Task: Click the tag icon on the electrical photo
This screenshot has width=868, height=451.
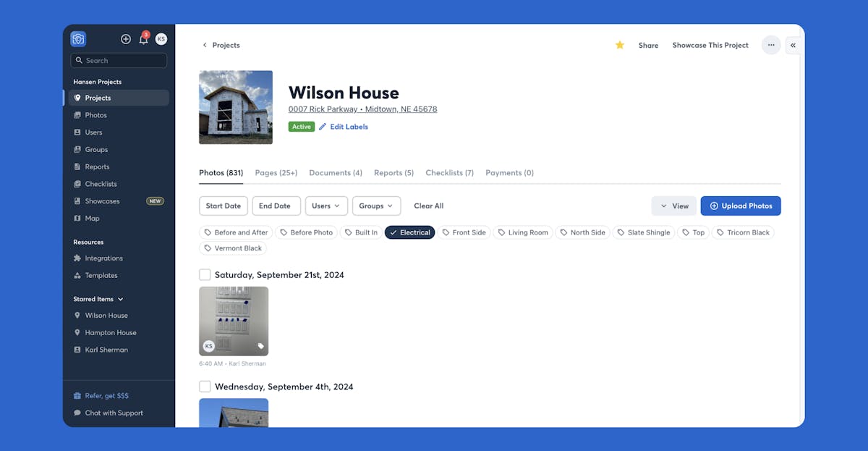Action: 261,346
